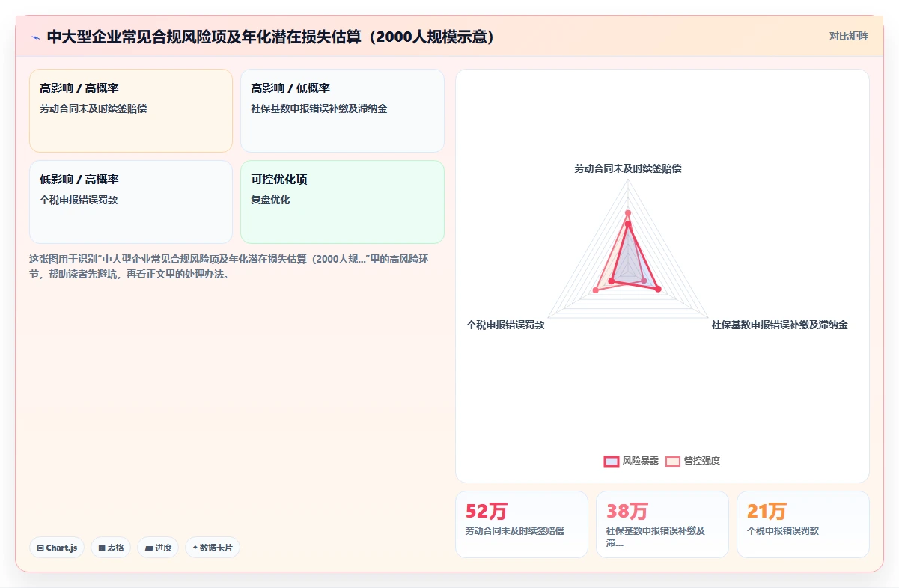The height and width of the screenshot is (588, 899).
Task: Click 劳动合同未及时续签赔偿 in the top-left matrix card
Action: click(x=93, y=108)
